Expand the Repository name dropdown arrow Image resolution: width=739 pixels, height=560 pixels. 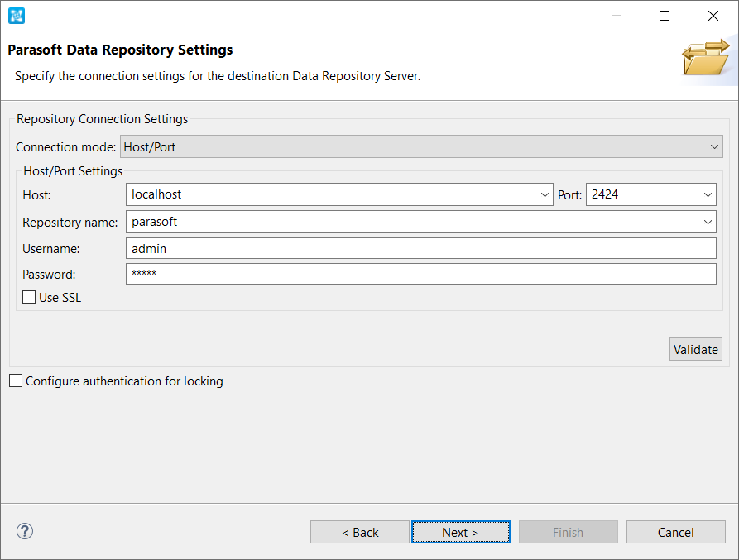click(x=708, y=222)
